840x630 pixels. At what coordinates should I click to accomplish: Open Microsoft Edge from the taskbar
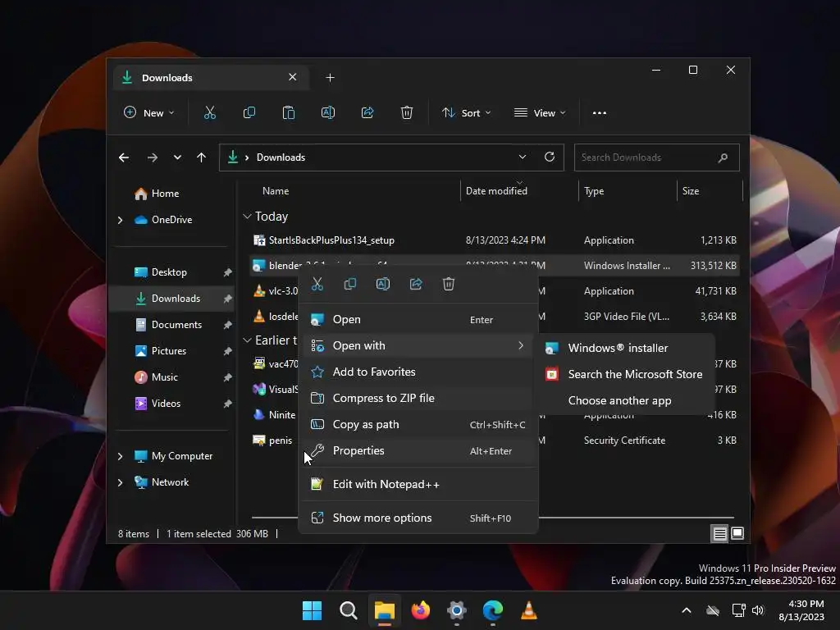click(492, 610)
